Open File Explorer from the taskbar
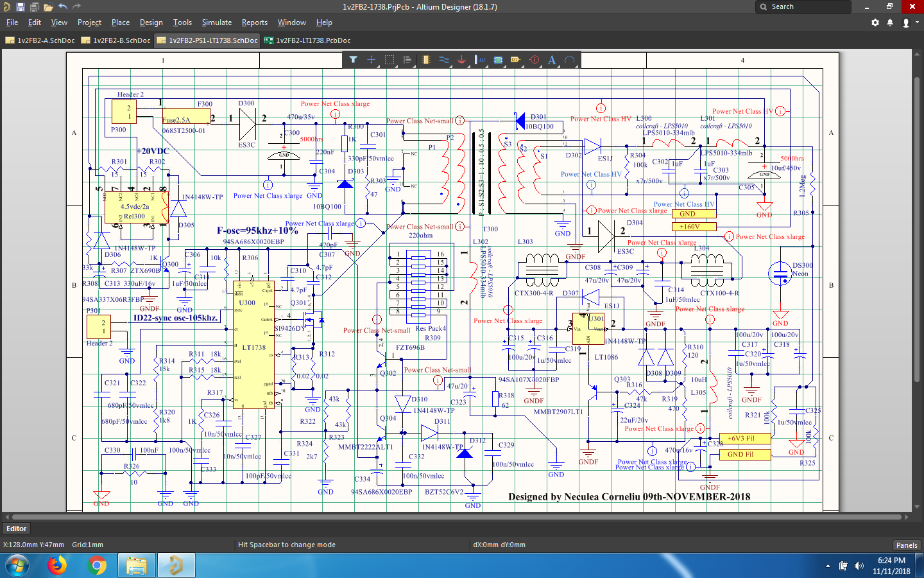 pyautogui.click(x=137, y=566)
